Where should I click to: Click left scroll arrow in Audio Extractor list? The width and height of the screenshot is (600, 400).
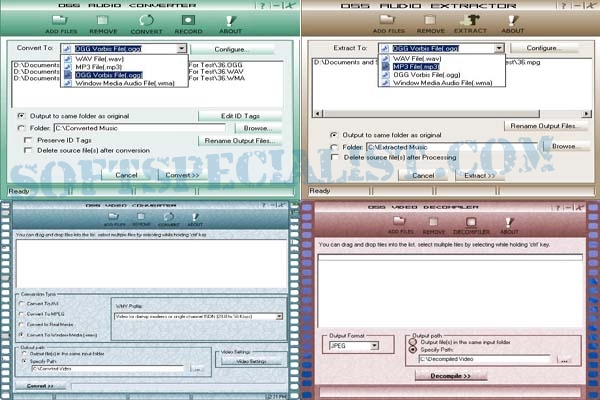318,114
